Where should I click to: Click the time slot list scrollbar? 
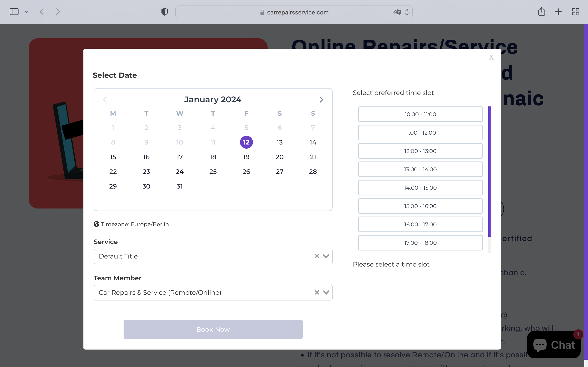point(489,171)
